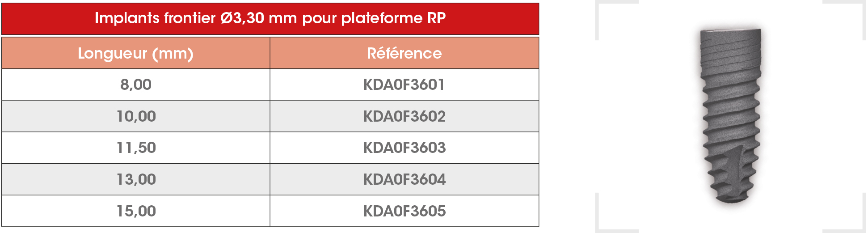The image size is (868, 233).
Task: Select reference KDA0F3604
Action: point(405,179)
